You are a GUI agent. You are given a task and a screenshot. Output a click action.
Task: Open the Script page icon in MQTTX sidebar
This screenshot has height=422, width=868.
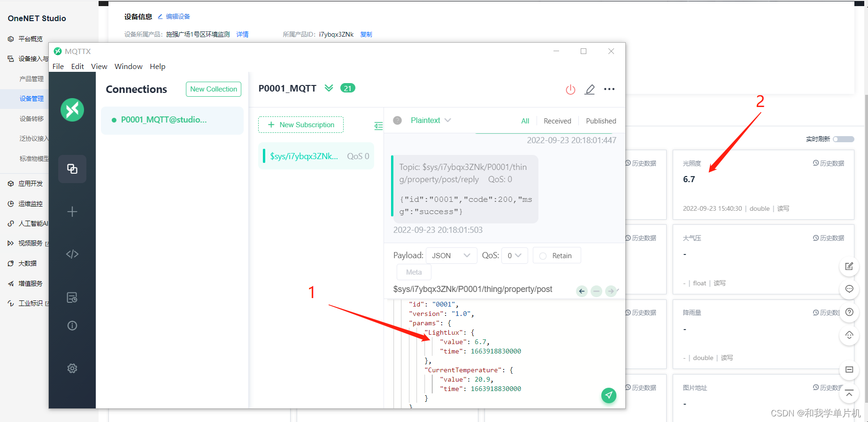pos(72,254)
